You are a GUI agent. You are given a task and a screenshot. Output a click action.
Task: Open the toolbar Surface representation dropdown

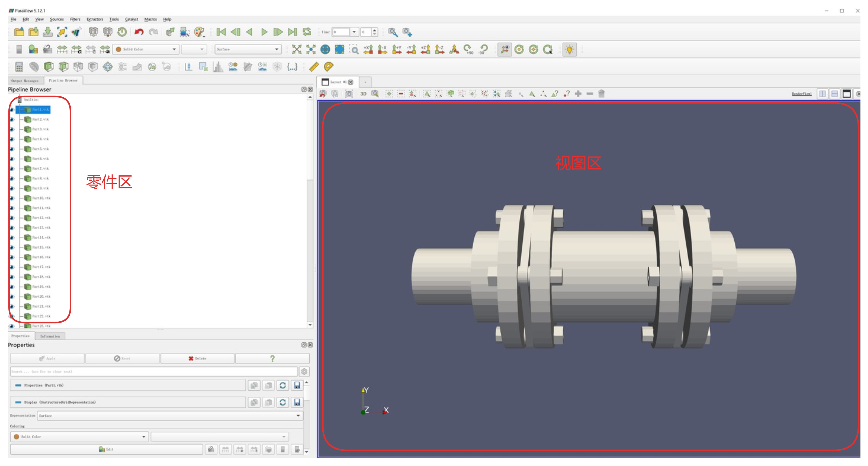[248, 50]
